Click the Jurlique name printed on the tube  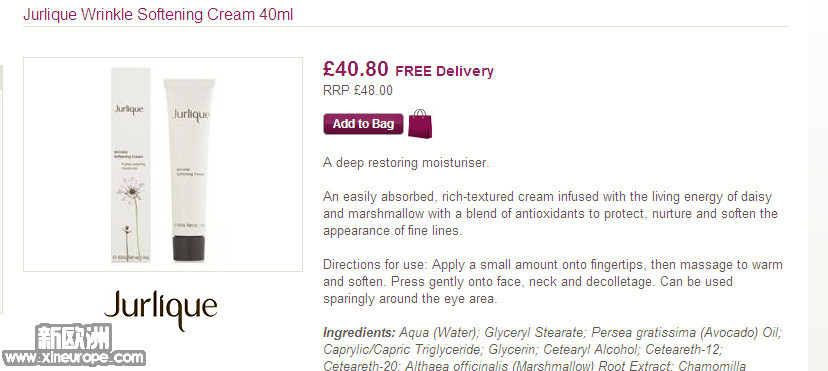click(x=191, y=115)
